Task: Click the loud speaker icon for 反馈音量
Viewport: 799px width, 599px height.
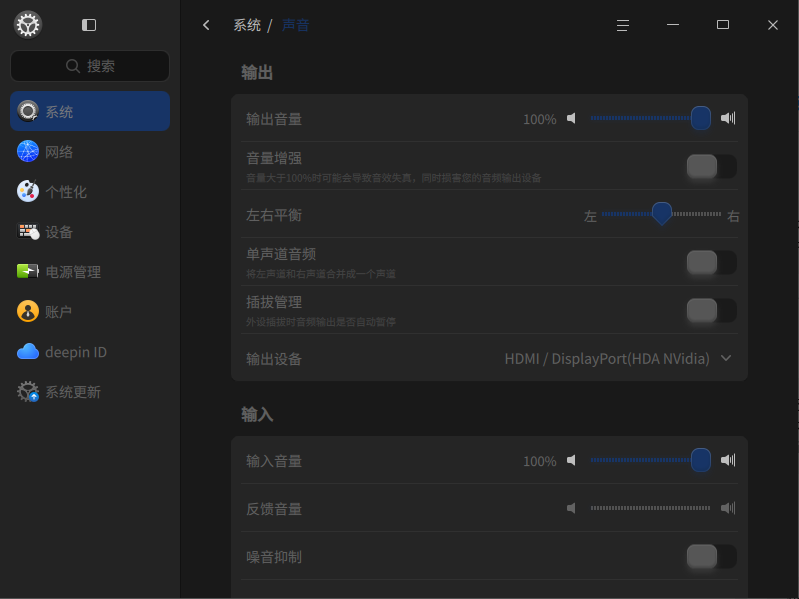Action: pos(728,508)
